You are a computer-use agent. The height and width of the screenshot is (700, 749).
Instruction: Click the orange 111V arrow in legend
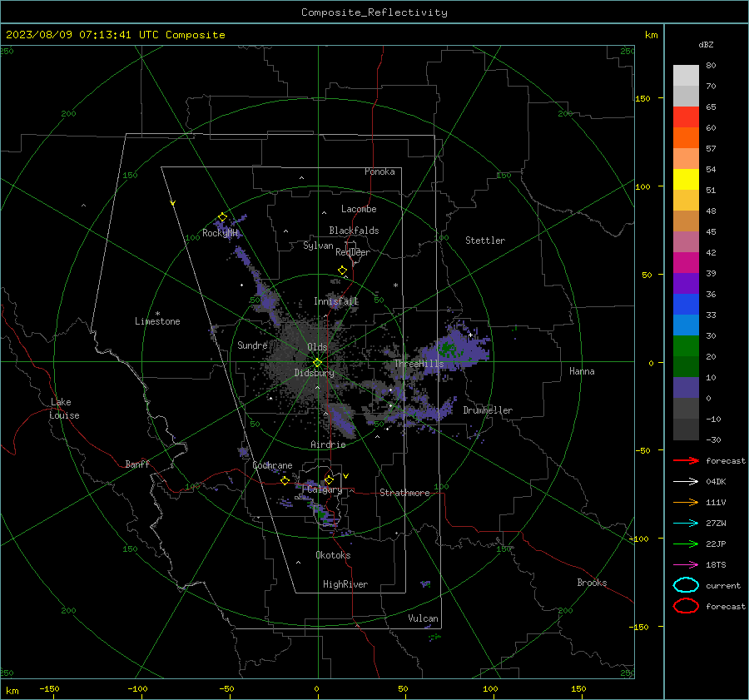[x=686, y=502]
